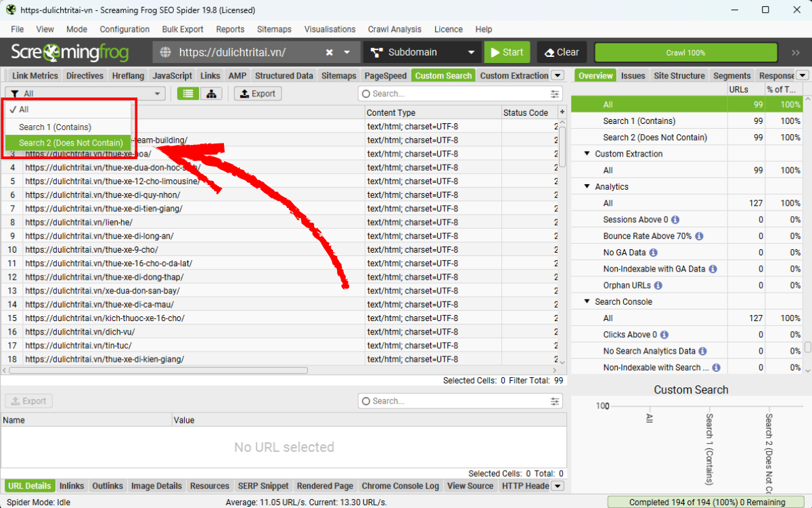Switch to tree view icon
The image size is (812, 508).
211,93
